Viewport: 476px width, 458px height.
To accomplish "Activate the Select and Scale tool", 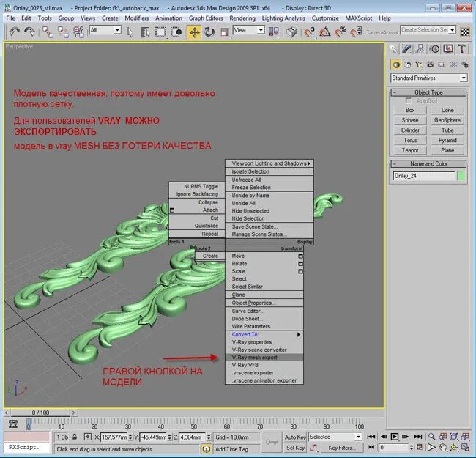I will [224, 32].
